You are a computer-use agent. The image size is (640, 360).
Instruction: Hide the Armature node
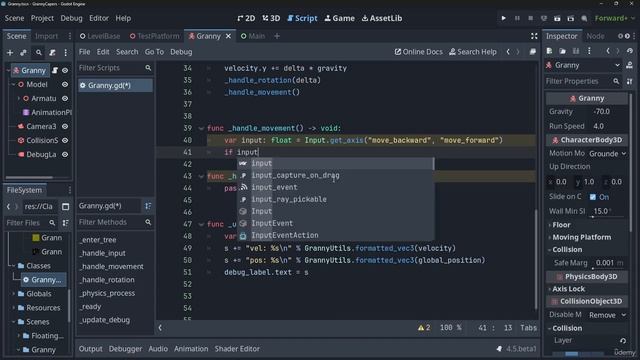click(65, 98)
